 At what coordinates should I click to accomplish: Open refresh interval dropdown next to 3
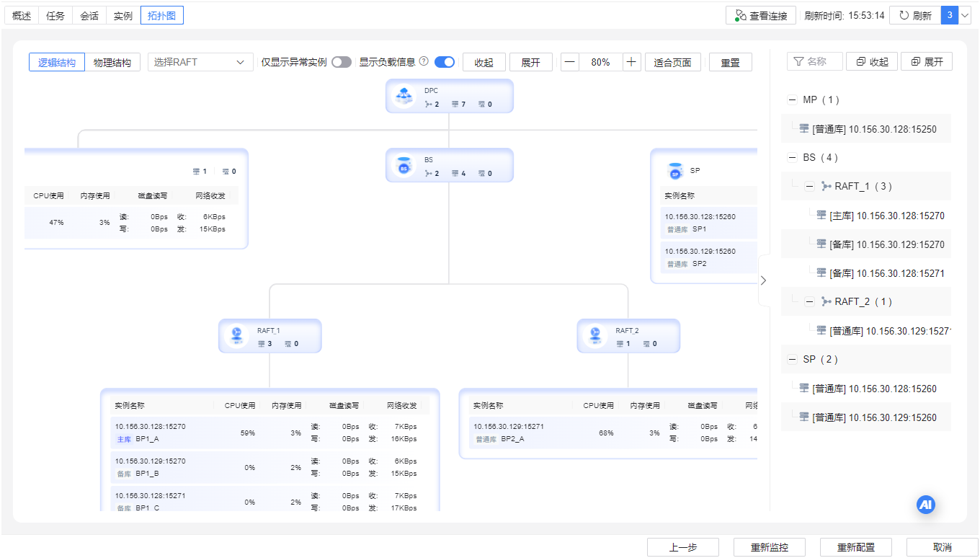click(x=966, y=15)
